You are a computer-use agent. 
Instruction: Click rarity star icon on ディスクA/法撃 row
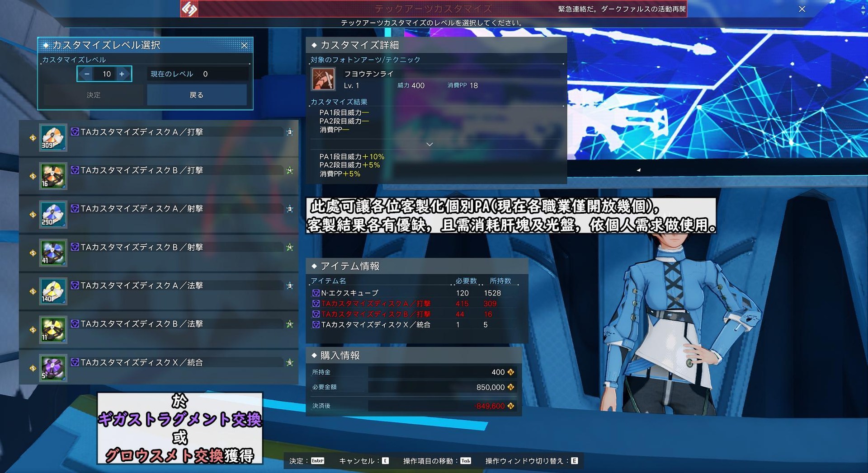click(290, 286)
